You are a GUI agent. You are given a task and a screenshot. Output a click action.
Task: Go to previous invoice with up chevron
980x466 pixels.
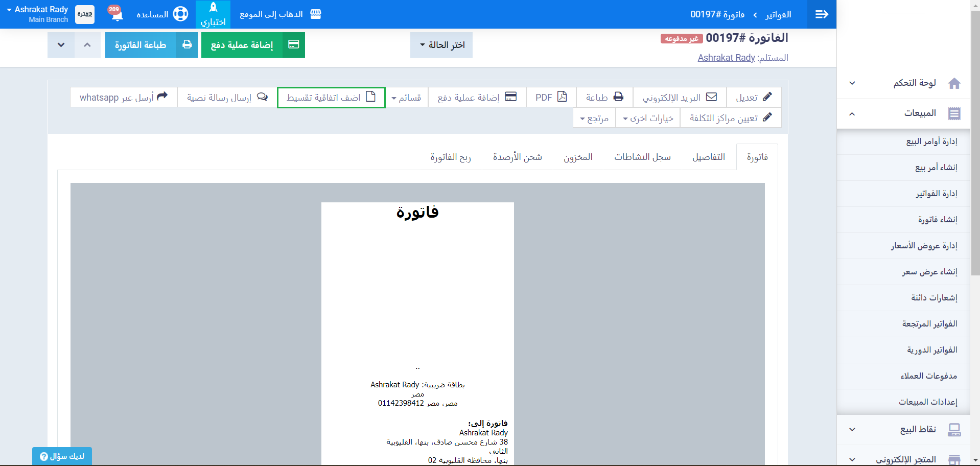(x=87, y=45)
